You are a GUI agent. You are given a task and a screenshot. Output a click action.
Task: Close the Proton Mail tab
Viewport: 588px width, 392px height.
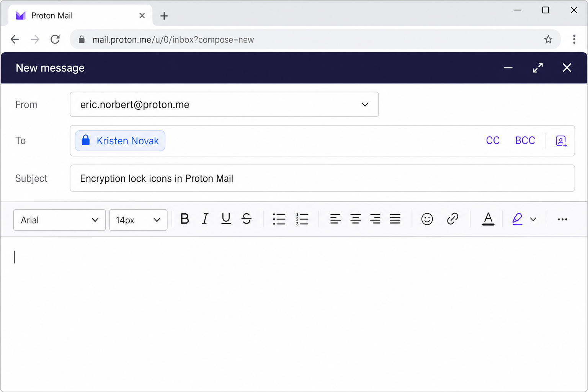(x=142, y=16)
